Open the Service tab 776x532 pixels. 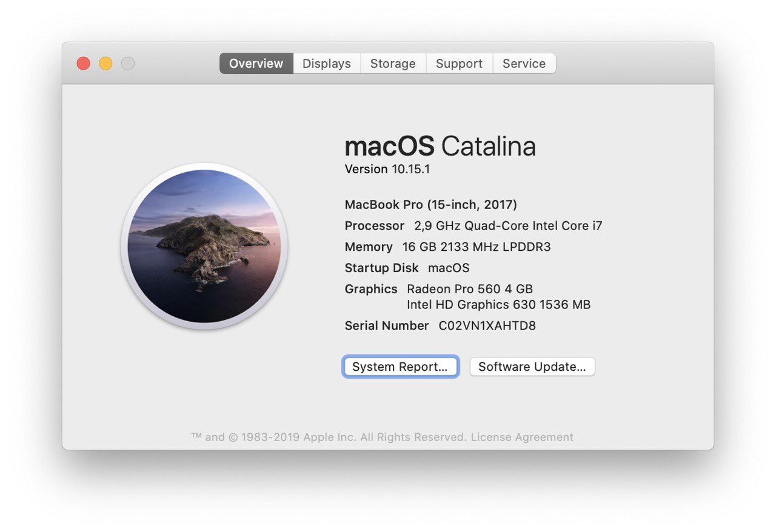pyautogui.click(x=524, y=64)
